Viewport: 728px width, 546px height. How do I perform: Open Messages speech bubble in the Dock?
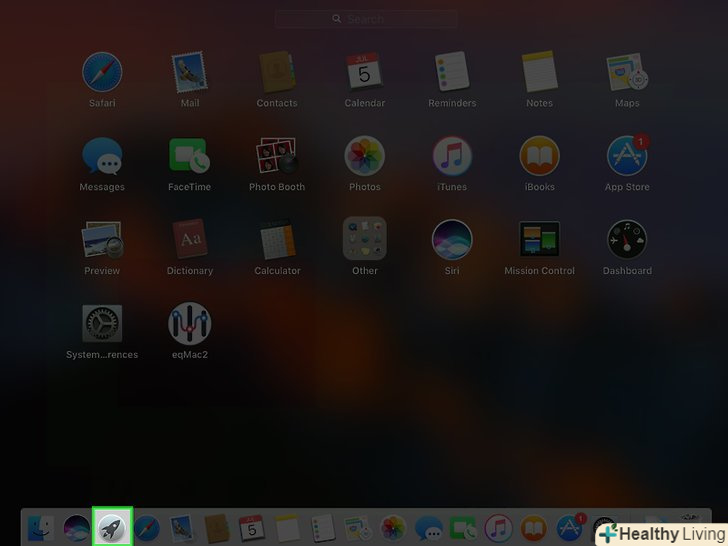point(428,528)
